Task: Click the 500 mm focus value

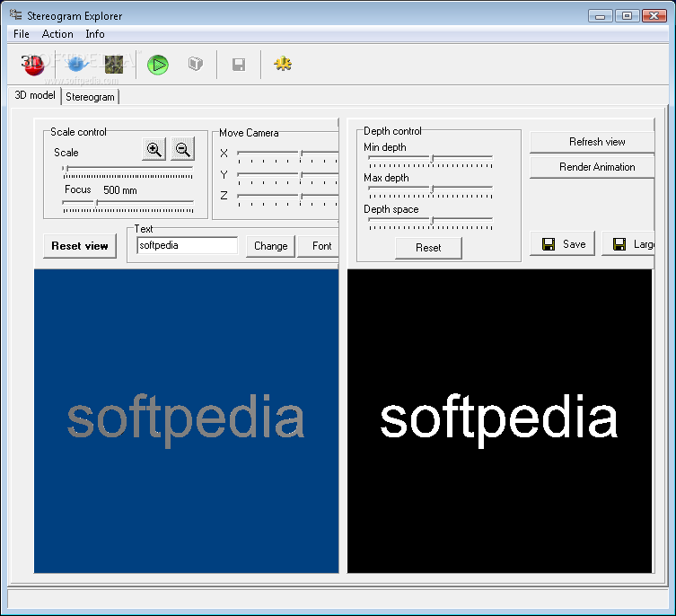Action: 120,190
